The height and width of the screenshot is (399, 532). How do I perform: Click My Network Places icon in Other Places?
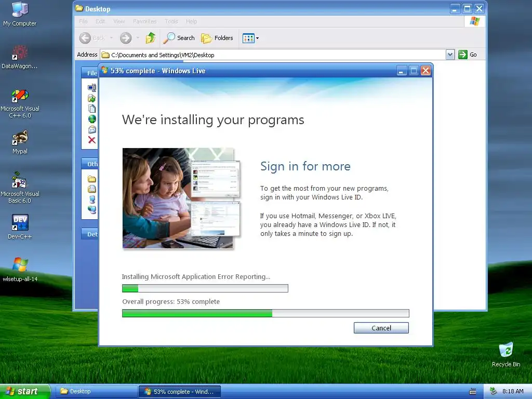click(91, 210)
